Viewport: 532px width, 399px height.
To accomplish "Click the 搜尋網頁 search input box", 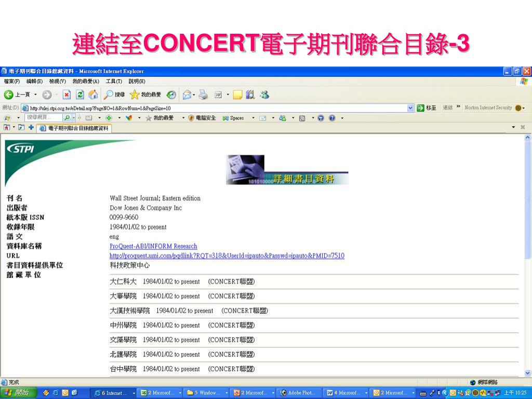I will pos(44,118).
